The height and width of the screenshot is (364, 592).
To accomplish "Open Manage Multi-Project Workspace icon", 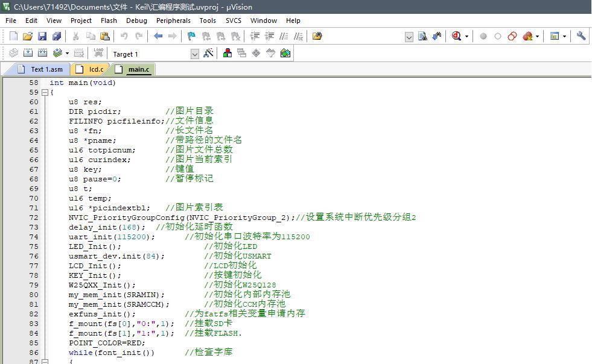I will [x=241, y=53].
